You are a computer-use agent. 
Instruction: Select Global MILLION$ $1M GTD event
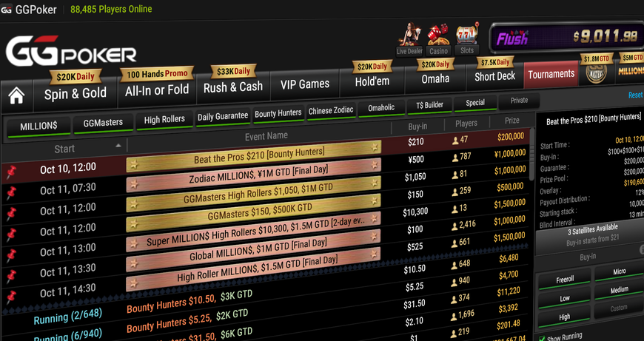(254, 250)
